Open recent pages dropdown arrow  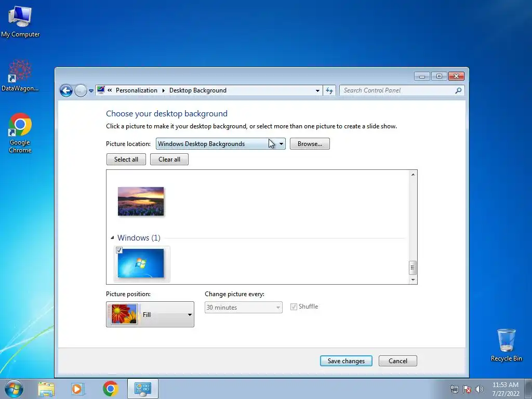[91, 91]
